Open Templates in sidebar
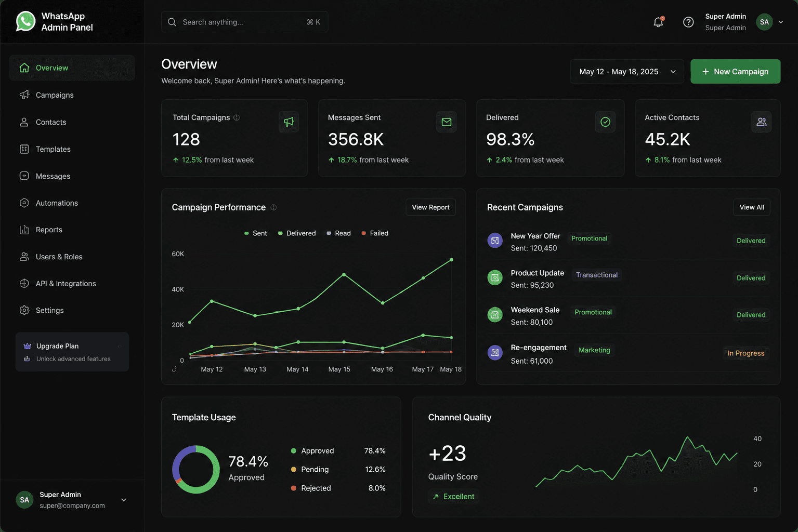This screenshot has width=798, height=532. [72, 149]
